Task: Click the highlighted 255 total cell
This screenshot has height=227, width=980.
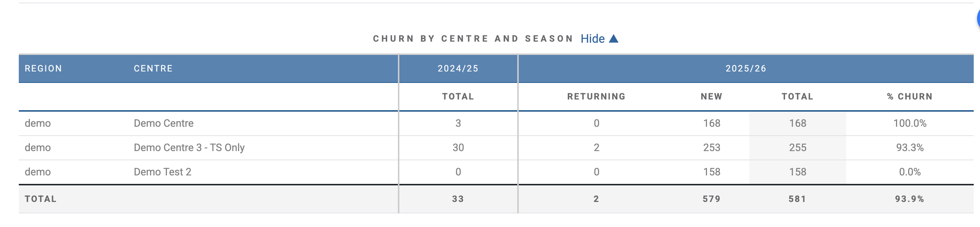Action: (797, 147)
